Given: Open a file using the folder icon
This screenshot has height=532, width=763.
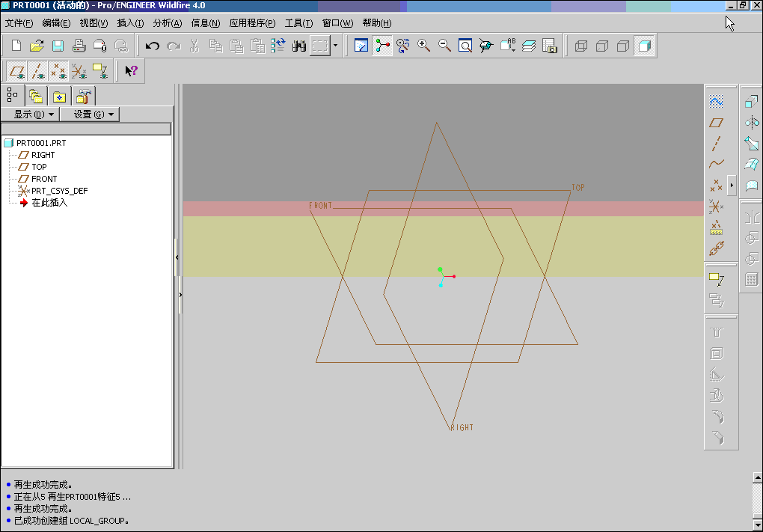Looking at the screenshot, I should (37, 46).
